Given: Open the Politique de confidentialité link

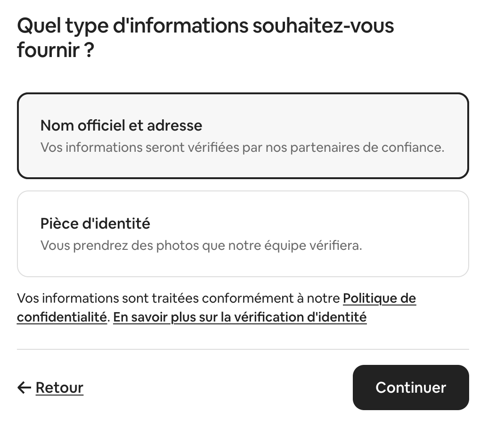Looking at the screenshot, I should 379,298.
